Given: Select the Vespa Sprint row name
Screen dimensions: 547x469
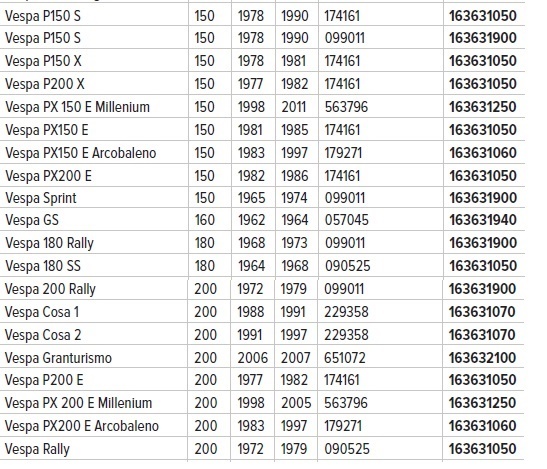Looking at the screenshot, I should pos(41,198).
